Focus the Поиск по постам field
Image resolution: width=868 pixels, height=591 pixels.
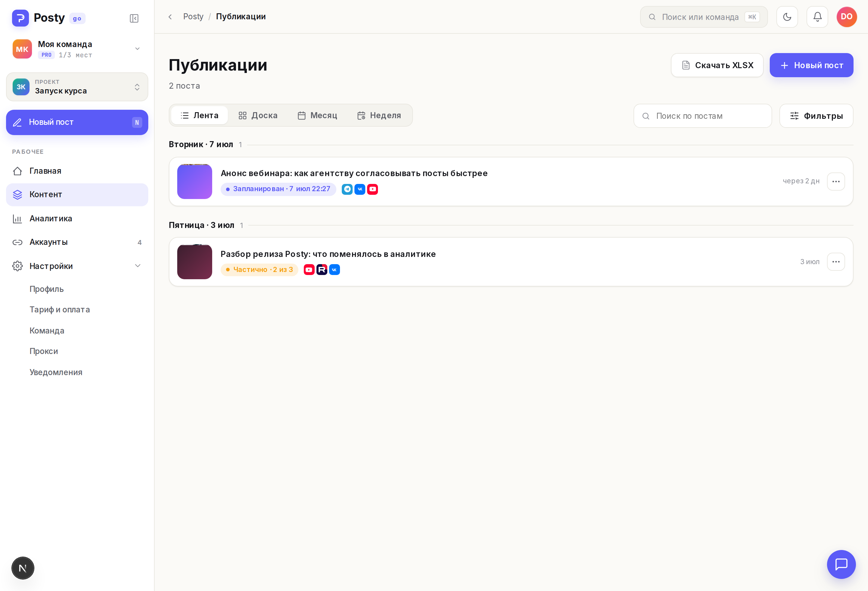pos(703,116)
